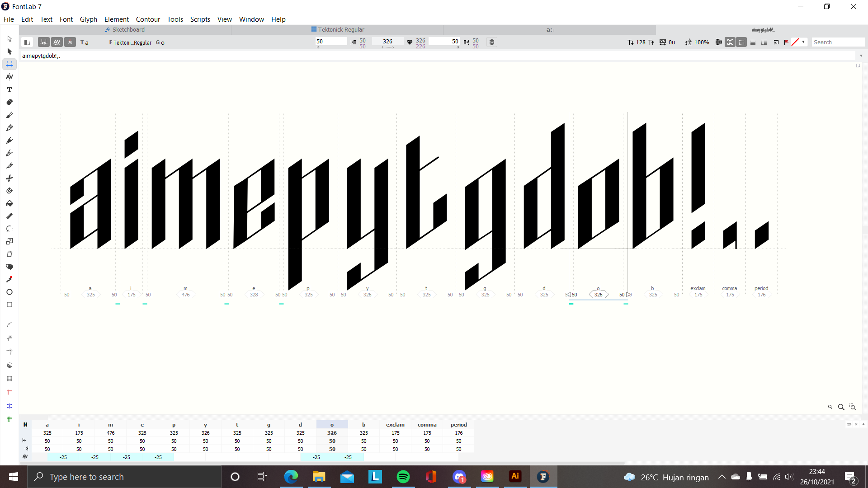The width and height of the screenshot is (868, 488).
Task: Toggle the dotted text column view icon
Action: click(x=764, y=42)
